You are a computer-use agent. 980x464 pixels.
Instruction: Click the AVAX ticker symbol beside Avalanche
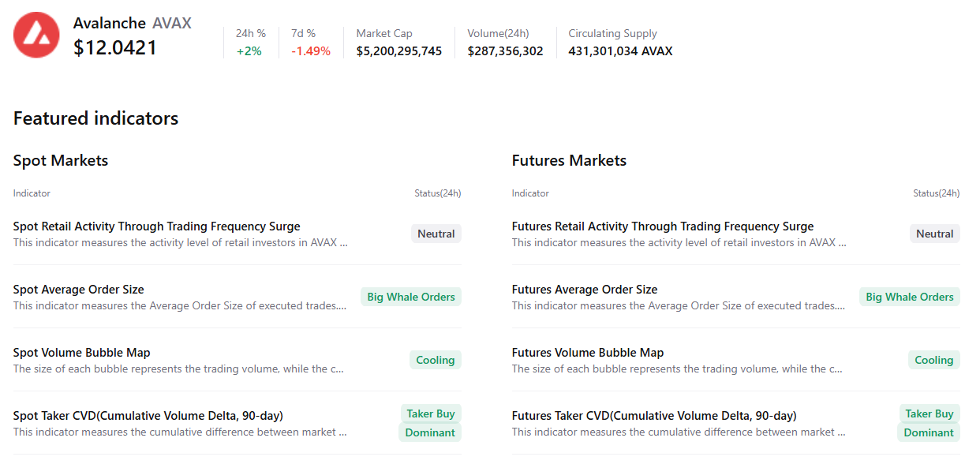coord(171,24)
